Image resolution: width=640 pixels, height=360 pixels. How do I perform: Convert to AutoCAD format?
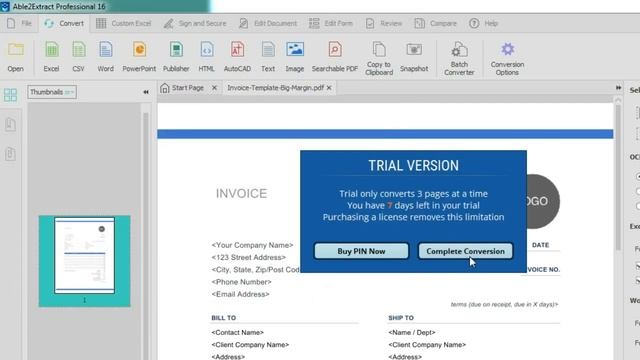(237, 57)
